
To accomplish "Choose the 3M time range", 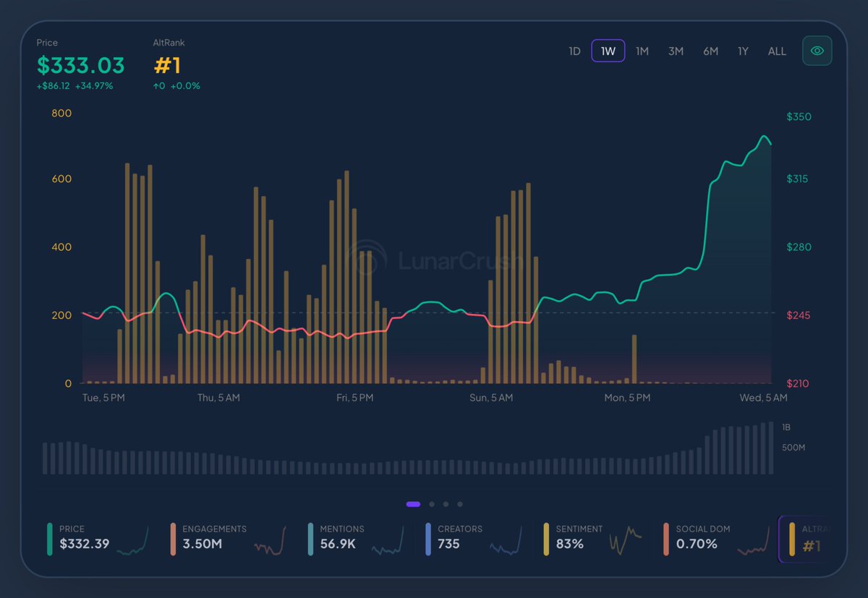I will [676, 51].
